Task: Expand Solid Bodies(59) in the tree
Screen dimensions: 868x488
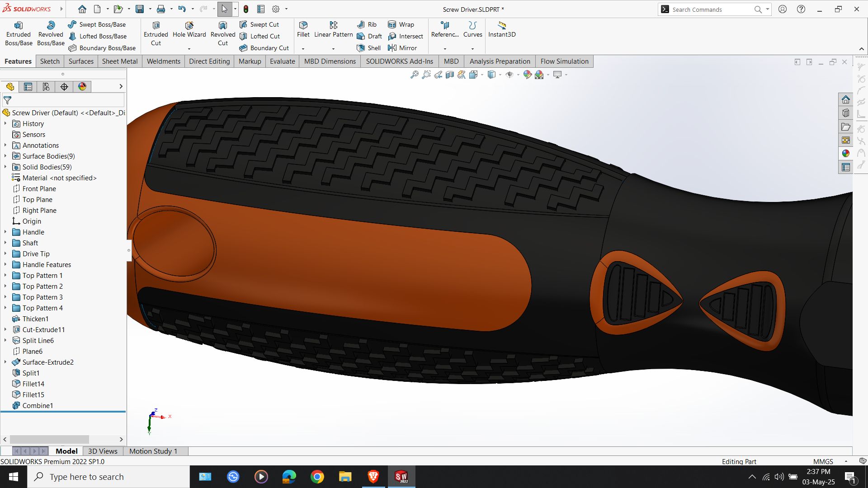Action: (x=5, y=167)
